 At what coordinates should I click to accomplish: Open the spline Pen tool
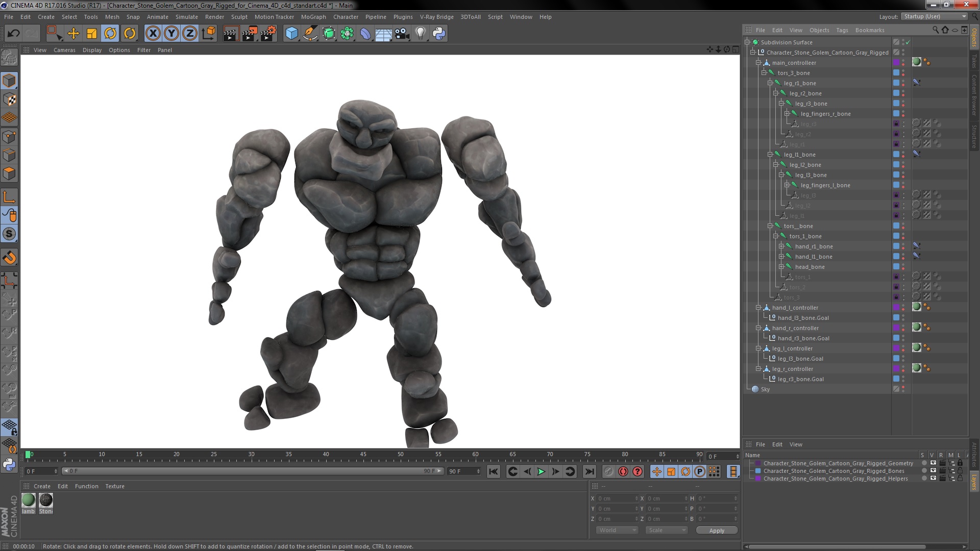coord(310,34)
